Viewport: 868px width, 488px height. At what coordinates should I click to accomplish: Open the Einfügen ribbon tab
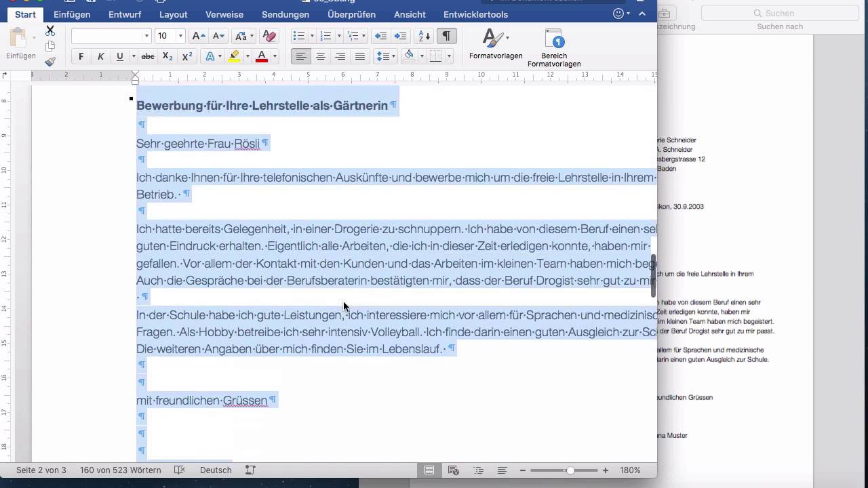point(72,14)
